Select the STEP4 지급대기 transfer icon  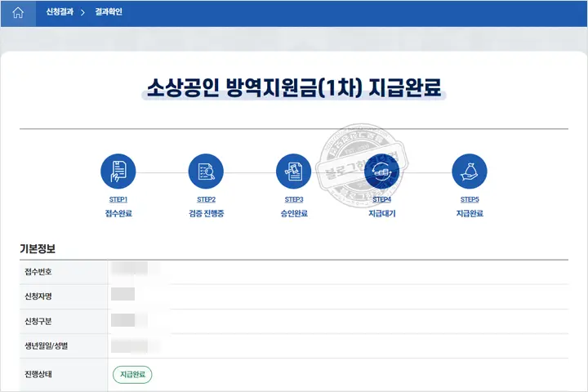click(x=381, y=171)
